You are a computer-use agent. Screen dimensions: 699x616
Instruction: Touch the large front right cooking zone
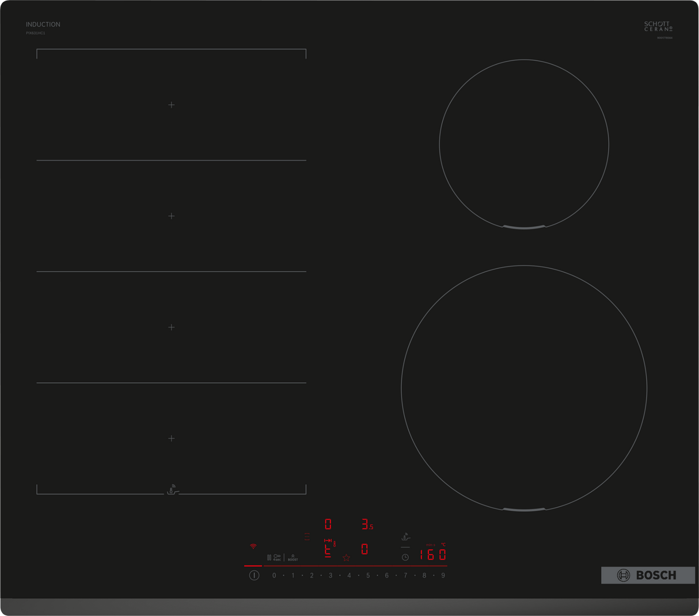[x=523, y=389]
